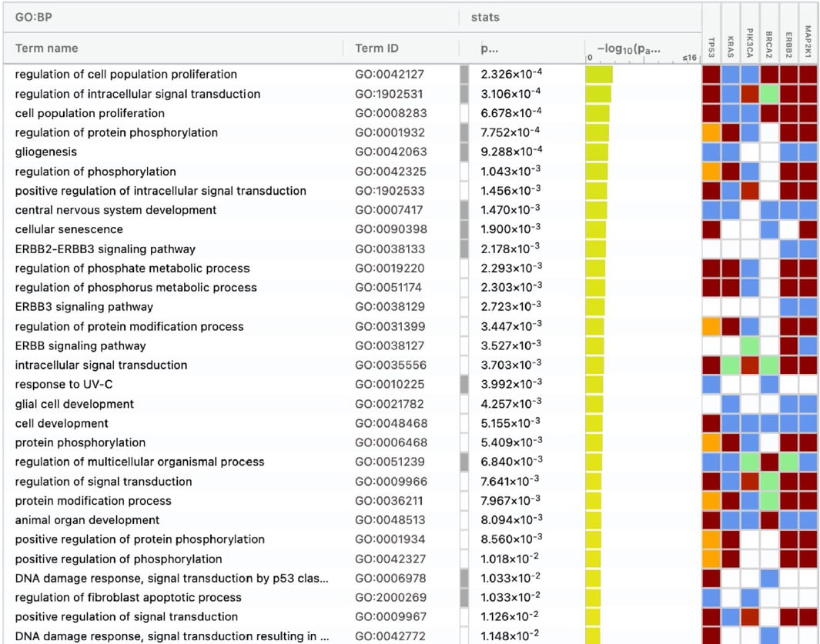Open the GO:0038133 term ID link
This screenshot has height=644, width=820.
[390, 249]
